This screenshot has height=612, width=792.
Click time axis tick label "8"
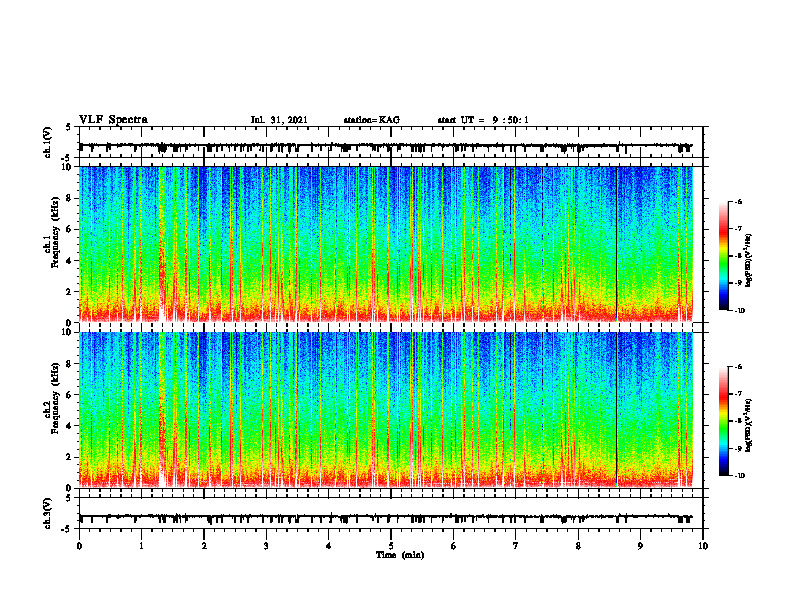click(578, 546)
